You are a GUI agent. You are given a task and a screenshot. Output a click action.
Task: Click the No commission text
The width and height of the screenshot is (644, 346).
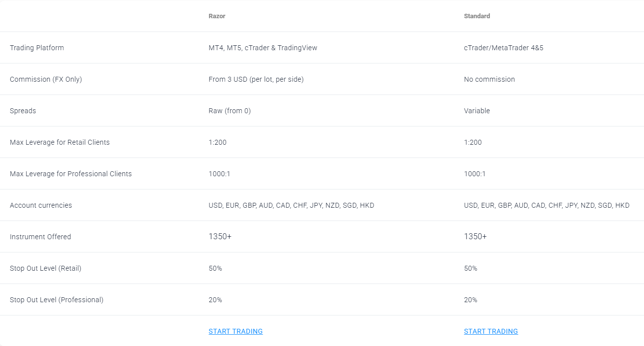(x=489, y=79)
